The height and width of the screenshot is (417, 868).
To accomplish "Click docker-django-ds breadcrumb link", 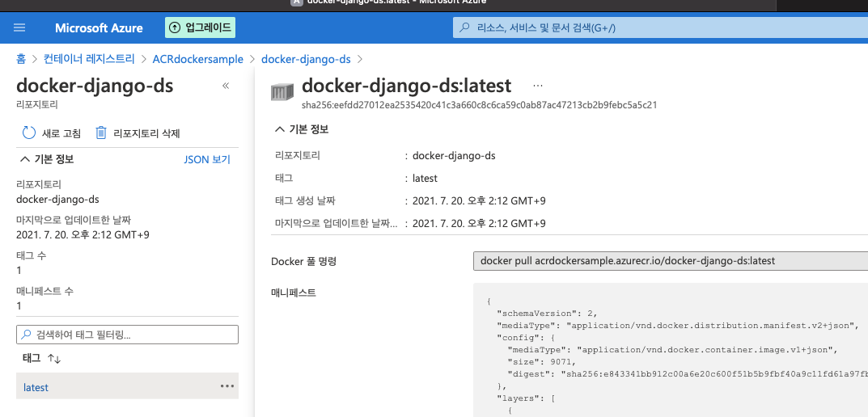I will click(x=306, y=59).
